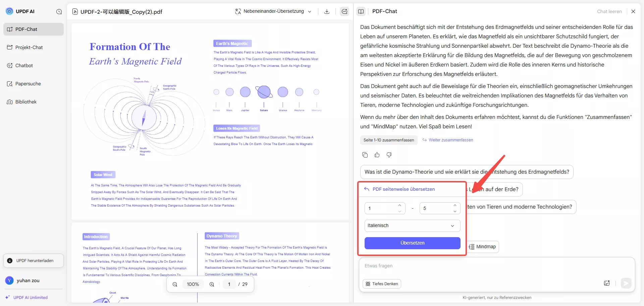Click the PDF file icon beside filename
Viewport: 644px width, 306px height.
point(75,11)
